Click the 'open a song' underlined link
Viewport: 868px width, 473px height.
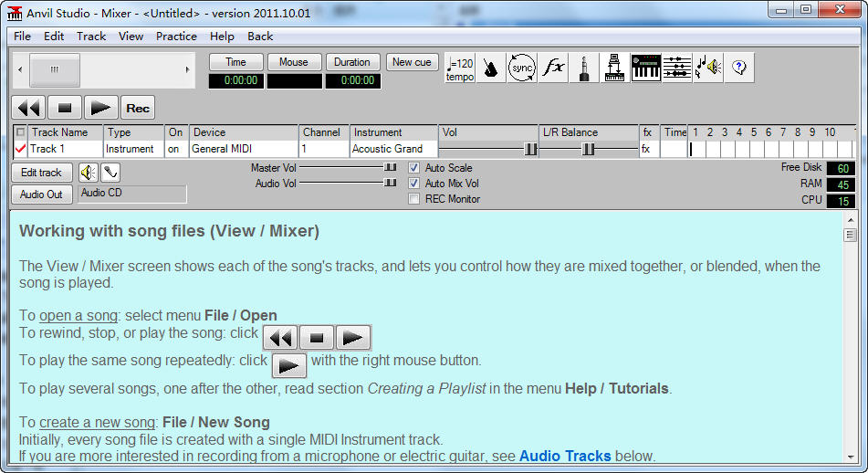78,316
